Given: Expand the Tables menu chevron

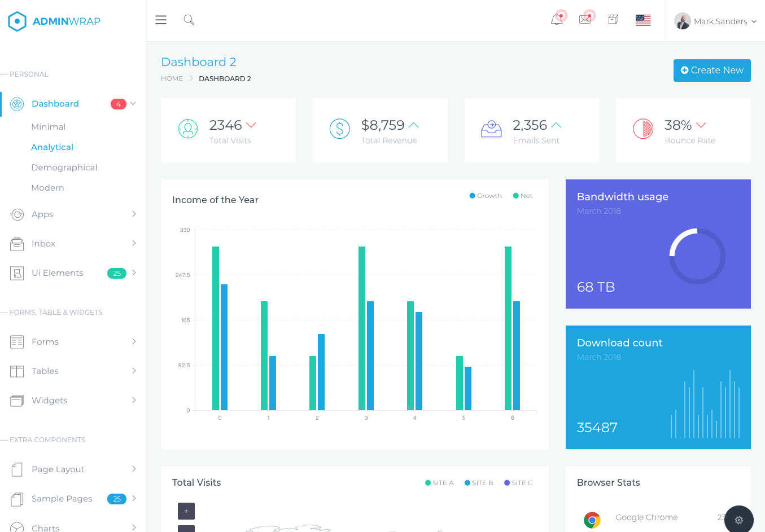Looking at the screenshot, I should point(134,371).
